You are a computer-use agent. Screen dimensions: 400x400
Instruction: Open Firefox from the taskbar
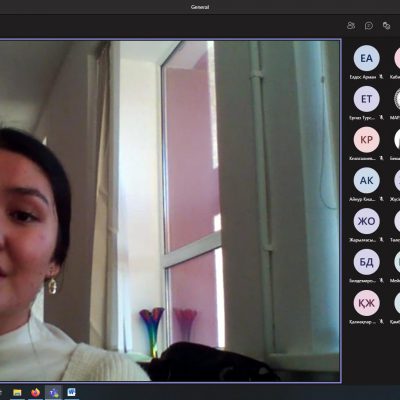pos(35,393)
